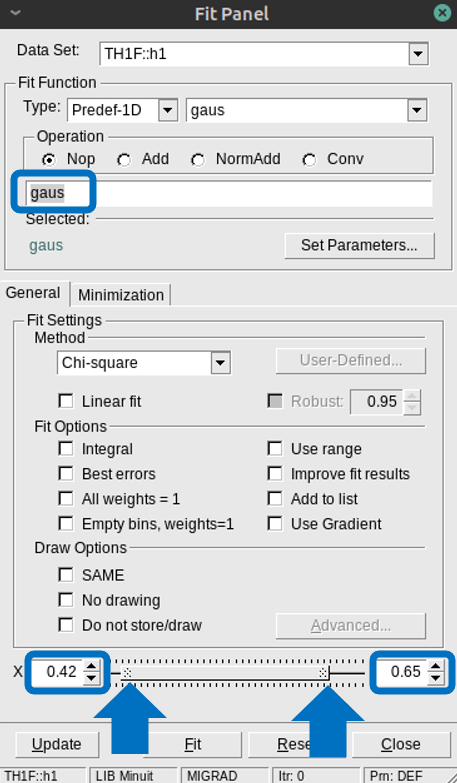Click the left handle of X range slider

127,673
